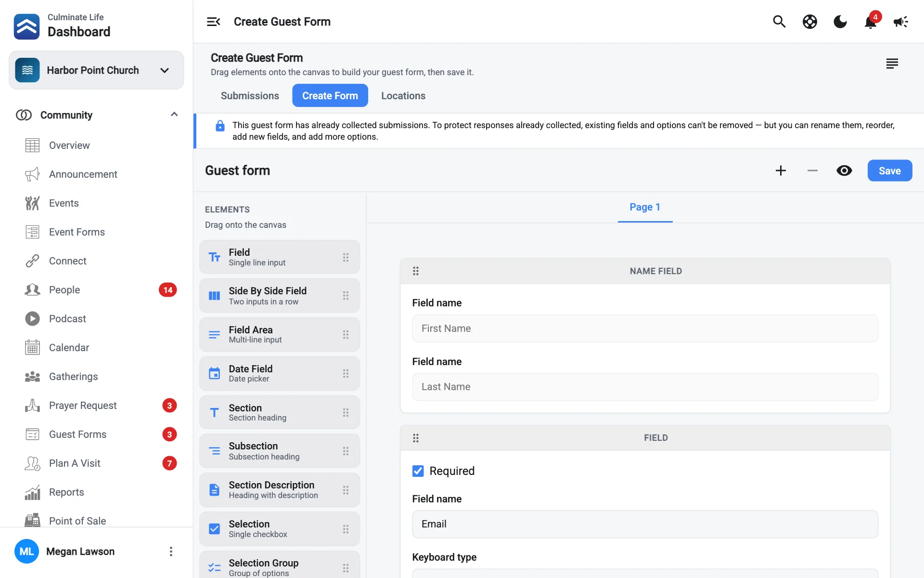Switch to the Submissions tab
The height and width of the screenshot is (578, 924).
click(250, 95)
